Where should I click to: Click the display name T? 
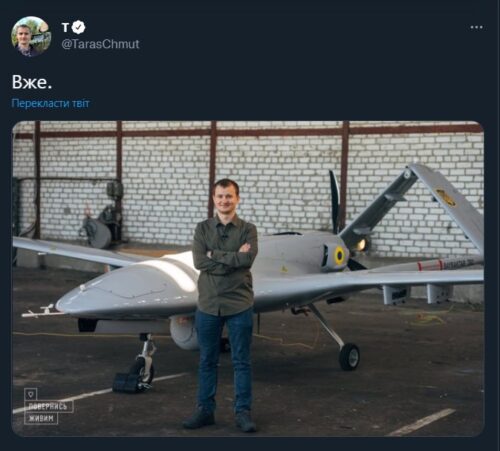click(x=65, y=28)
